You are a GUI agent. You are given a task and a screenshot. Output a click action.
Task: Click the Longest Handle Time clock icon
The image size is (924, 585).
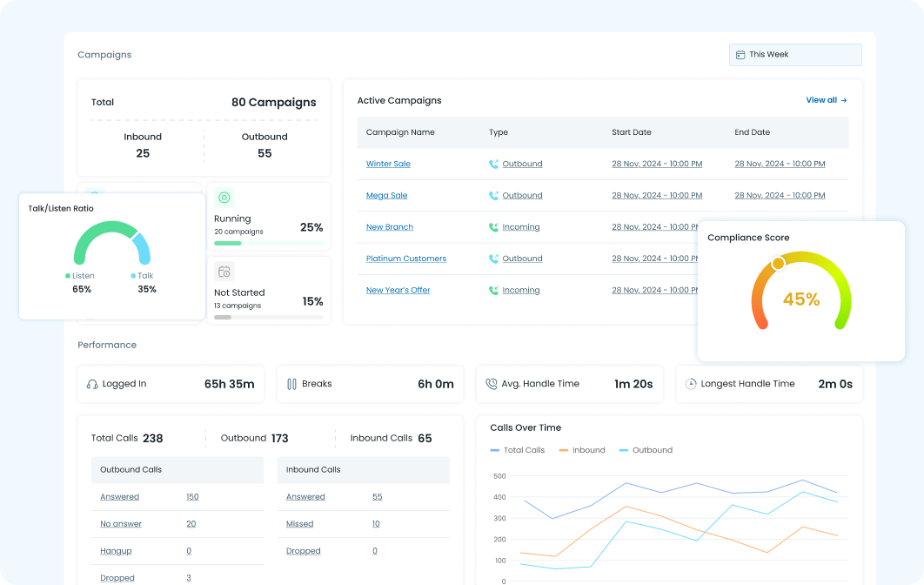pos(691,384)
